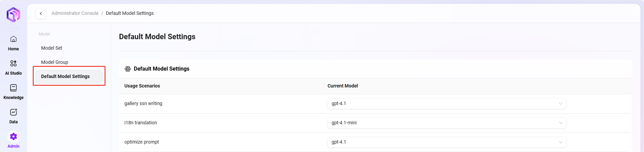The height and width of the screenshot is (152, 644).
Task: Select Model Set in the sidebar
Action: tap(52, 48)
